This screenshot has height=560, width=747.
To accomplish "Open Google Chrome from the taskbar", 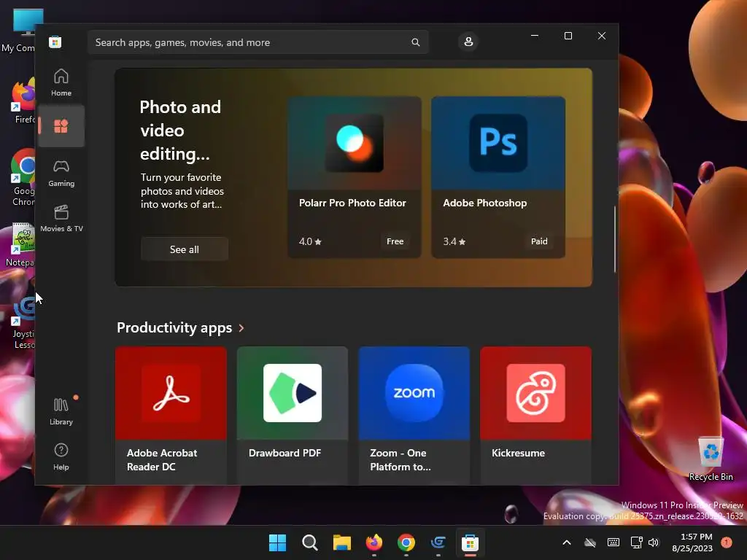I will coord(406,542).
